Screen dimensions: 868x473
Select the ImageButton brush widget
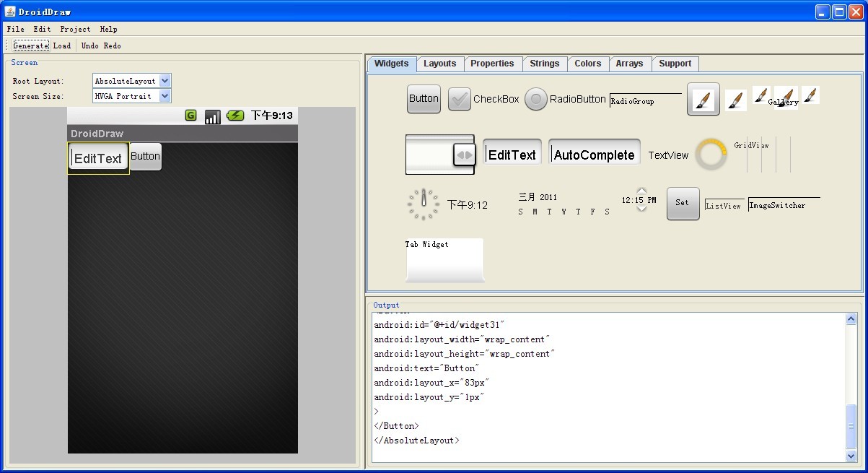pyautogui.click(x=703, y=99)
